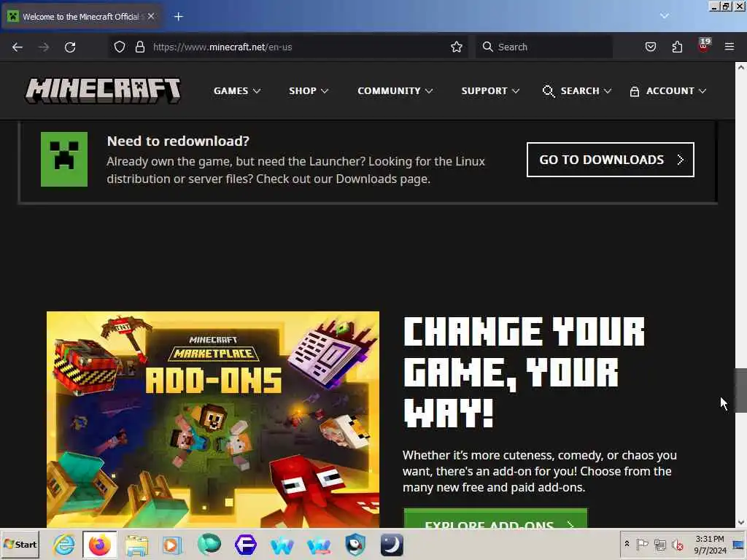
Task: Show hidden tray icons arrow
Action: [627, 544]
